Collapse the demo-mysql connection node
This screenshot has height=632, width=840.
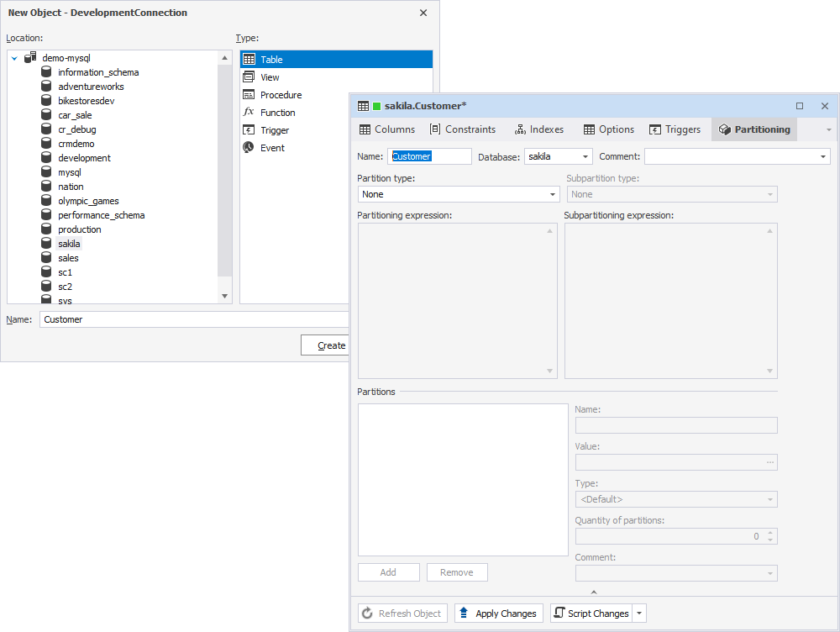[13, 57]
